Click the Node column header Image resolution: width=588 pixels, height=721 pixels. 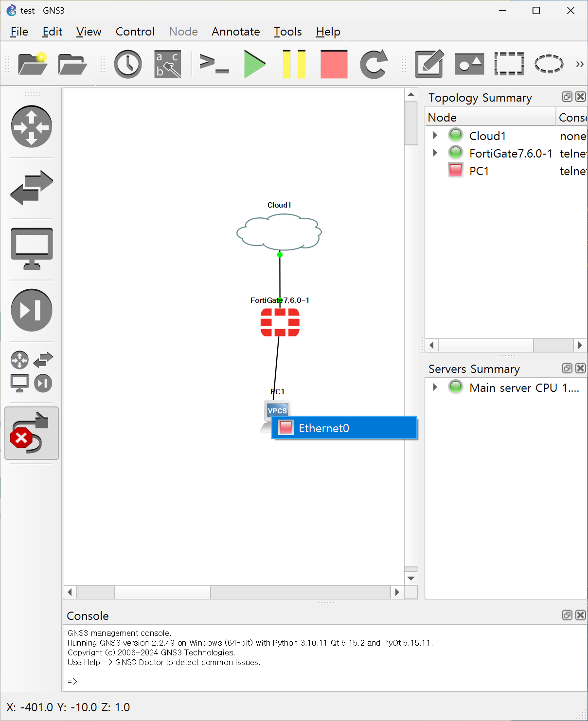(x=490, y=117)
